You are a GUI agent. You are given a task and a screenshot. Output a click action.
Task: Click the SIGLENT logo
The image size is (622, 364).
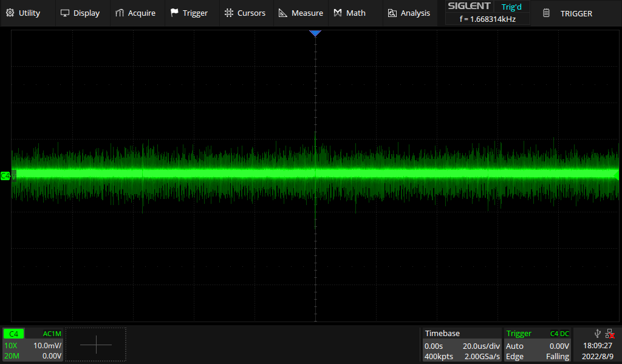click(x=470, y=6)
